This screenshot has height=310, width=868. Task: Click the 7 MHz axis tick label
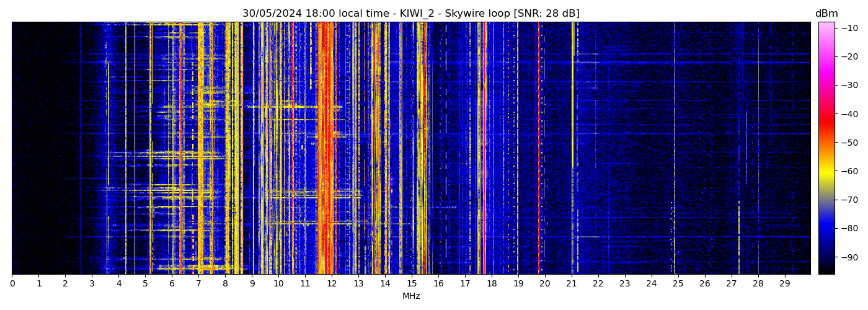point(198,284)
